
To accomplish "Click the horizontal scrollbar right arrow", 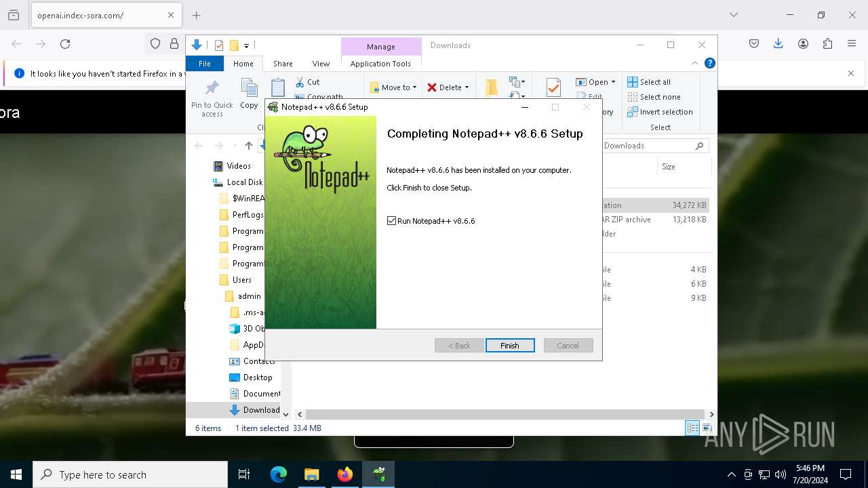I will (x=711, y=414).
